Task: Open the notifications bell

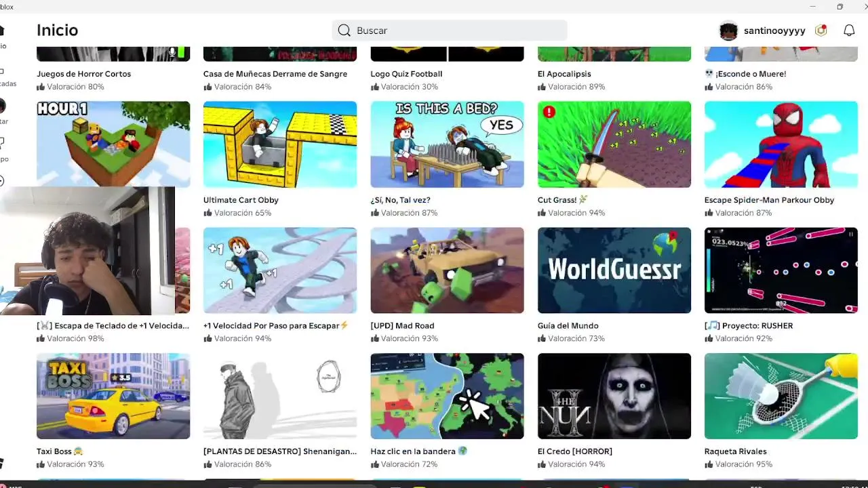Action: click(x=849, y=30)
